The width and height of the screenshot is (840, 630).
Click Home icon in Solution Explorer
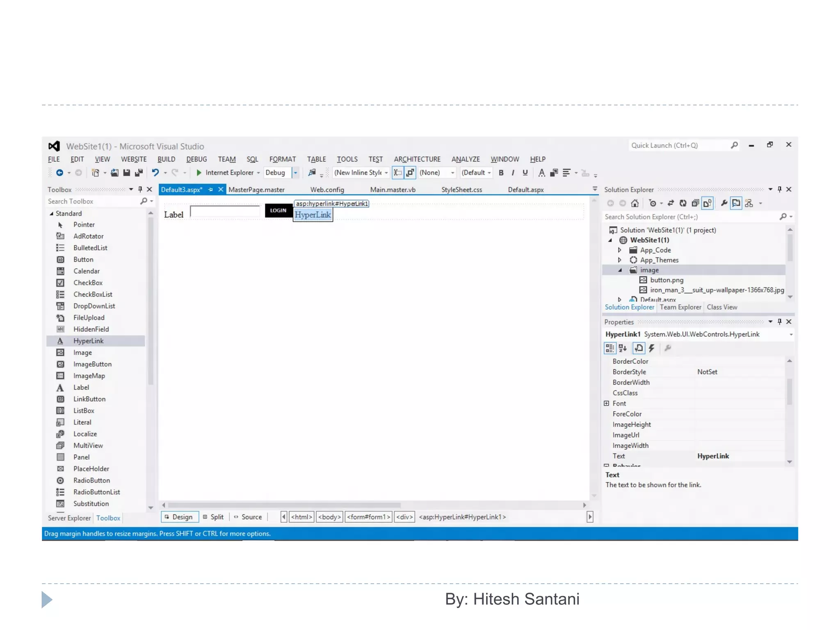pos(635,203)
